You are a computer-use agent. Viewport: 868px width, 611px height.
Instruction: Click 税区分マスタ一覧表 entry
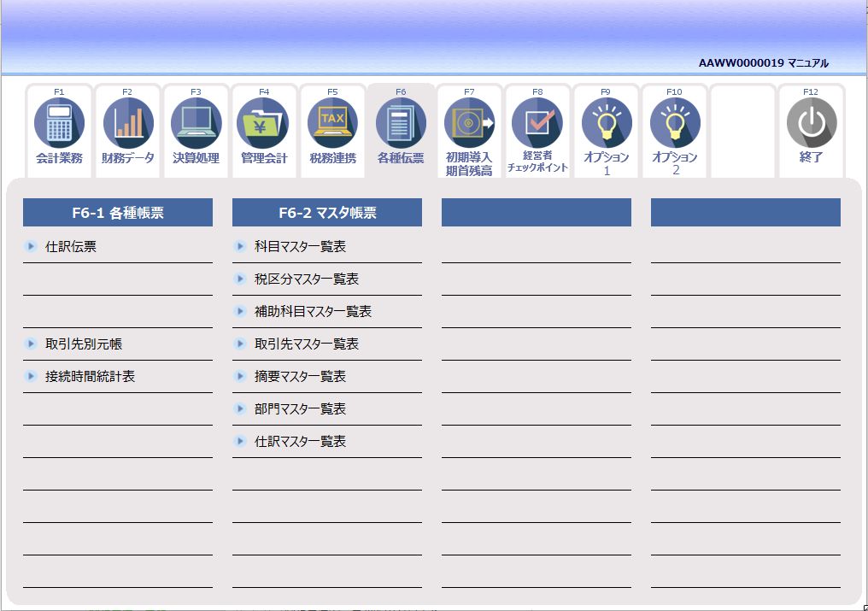point(306,279)
